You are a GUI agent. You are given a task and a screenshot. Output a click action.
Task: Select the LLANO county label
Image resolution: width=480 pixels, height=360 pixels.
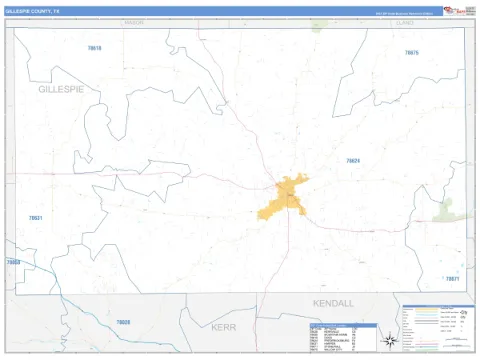[405, 23]
